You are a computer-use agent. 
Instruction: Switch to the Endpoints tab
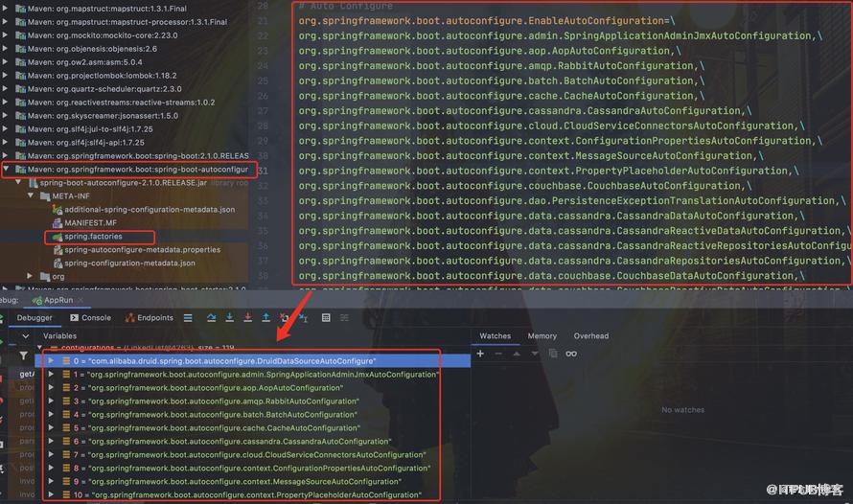150,317
